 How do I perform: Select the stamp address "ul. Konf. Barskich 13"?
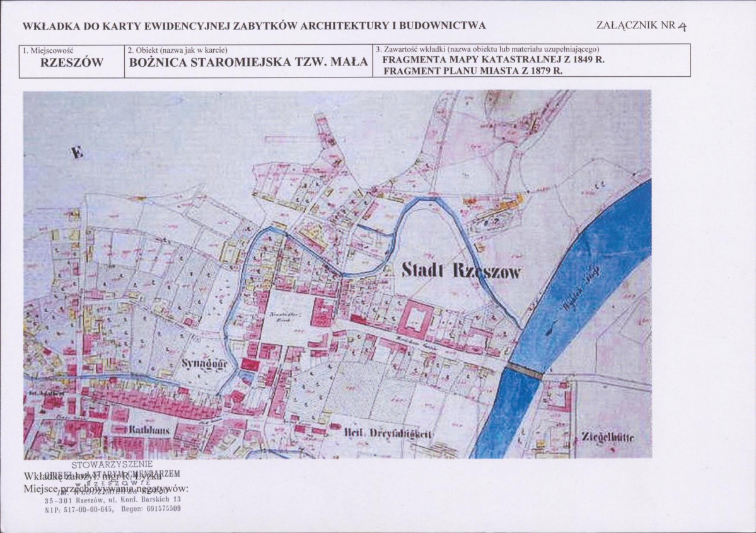click(139, 500)
